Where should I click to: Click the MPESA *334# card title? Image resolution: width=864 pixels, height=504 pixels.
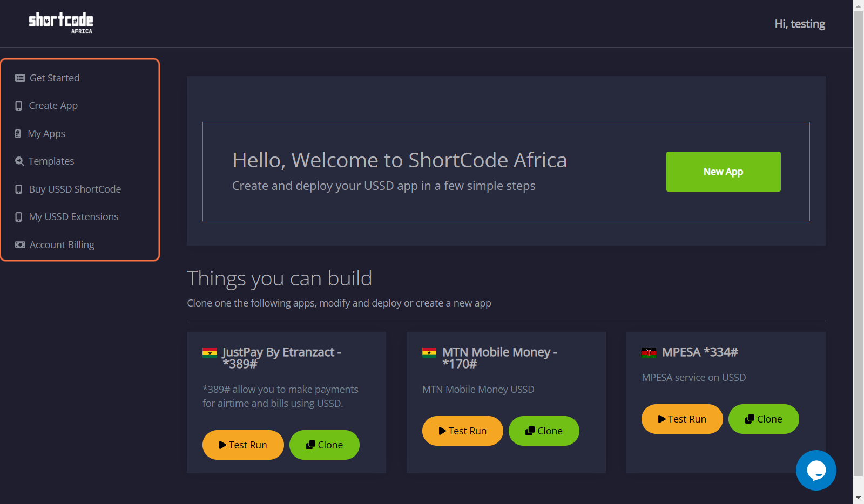tap(700, 352)
